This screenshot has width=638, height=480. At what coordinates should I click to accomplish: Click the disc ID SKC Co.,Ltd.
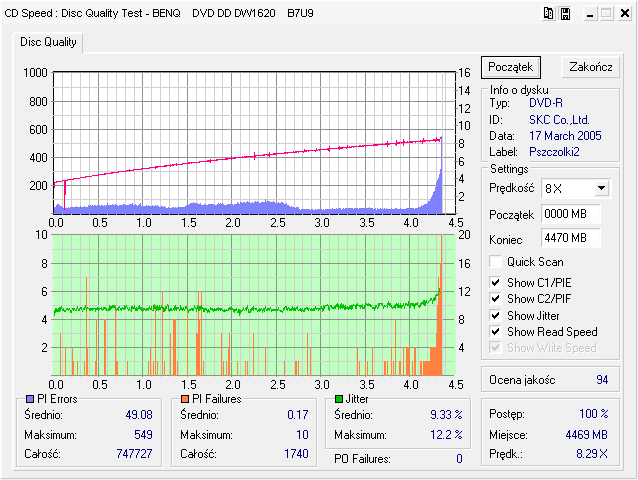(559, 120)
